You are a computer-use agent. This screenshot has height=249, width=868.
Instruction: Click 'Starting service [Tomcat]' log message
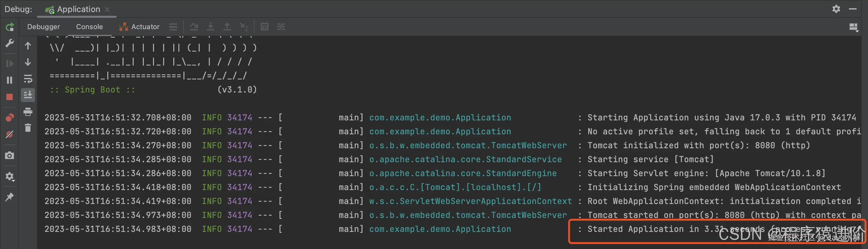[650, 159]
